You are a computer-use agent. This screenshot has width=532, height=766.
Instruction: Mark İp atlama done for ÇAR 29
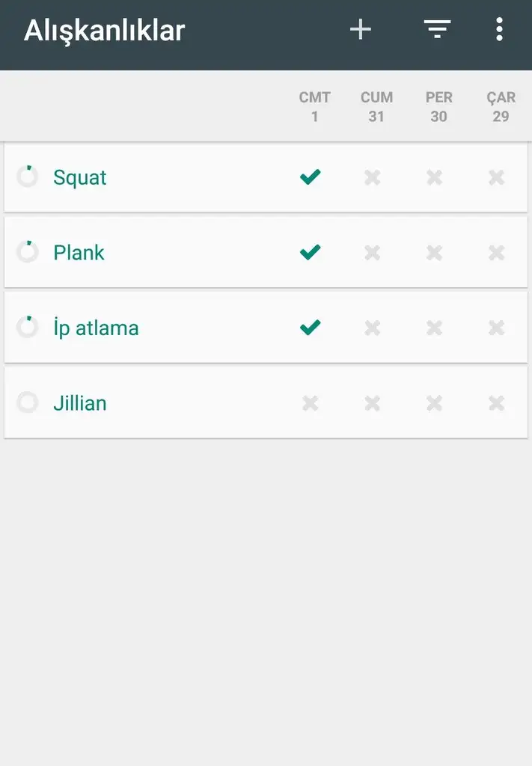(496, 328)
